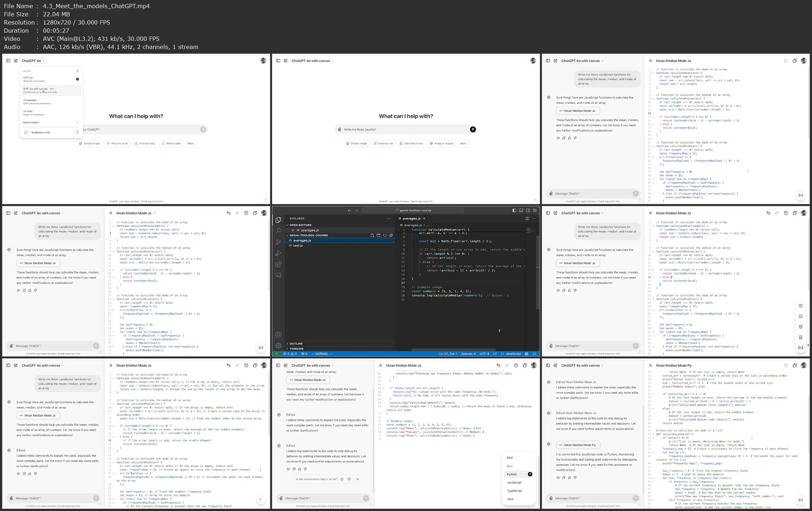Open the Mean Median Mode Py chip
The width and height of the screenshot is (812, 511).
coord(578,445)
